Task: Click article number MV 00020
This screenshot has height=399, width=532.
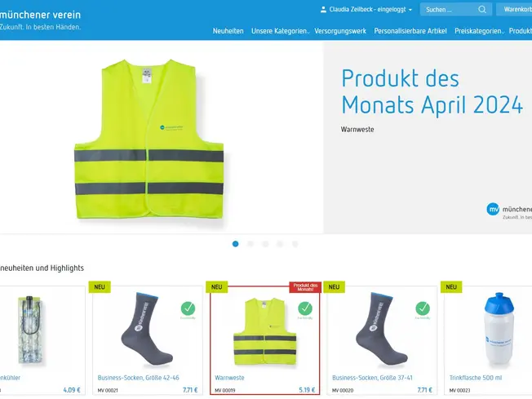Action: click(343, 391)
